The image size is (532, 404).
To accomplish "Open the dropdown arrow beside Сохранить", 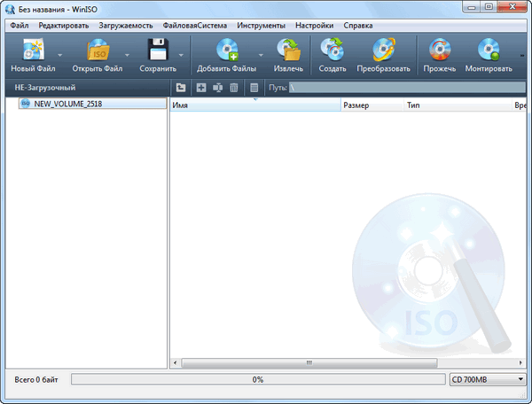I will (181, 55).
